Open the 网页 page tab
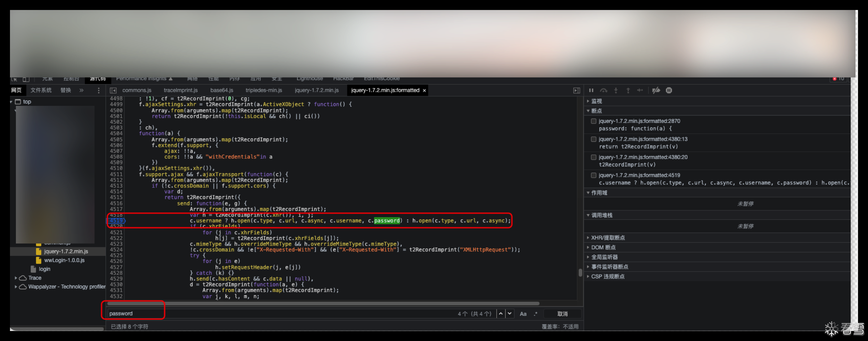This screenshot has height=341, width=868. pyautogui.click(x=16, y=90)
